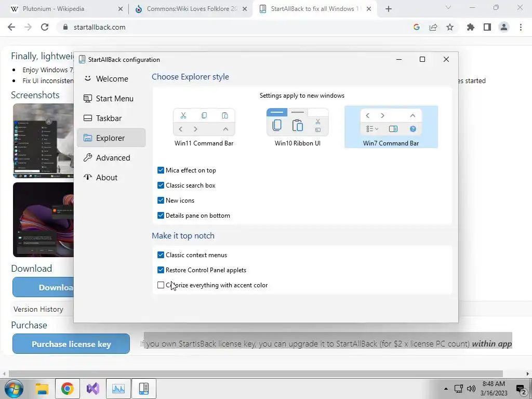Click Purchase license key button
Screen dimensions: 532x399
click(71, 344)
